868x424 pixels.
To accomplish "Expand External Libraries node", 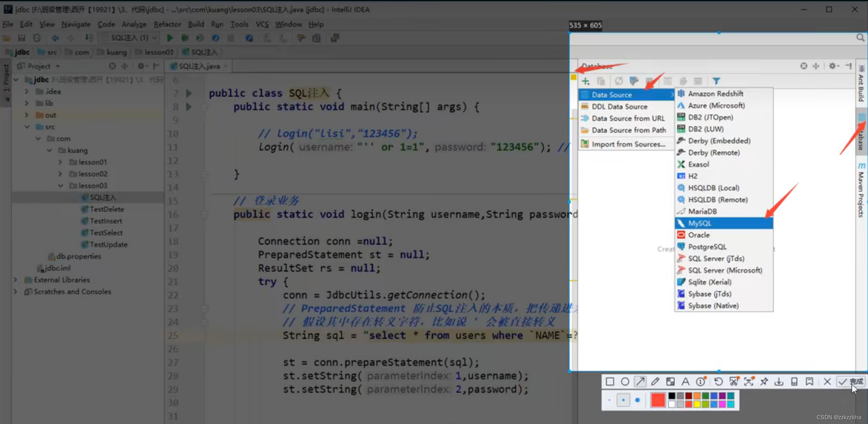I will (x=15, y=280).
